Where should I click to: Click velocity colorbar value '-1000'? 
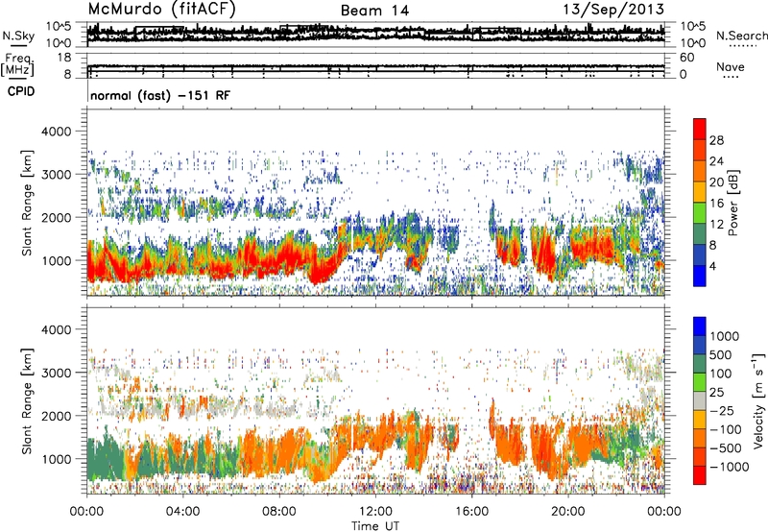(729, 467)
